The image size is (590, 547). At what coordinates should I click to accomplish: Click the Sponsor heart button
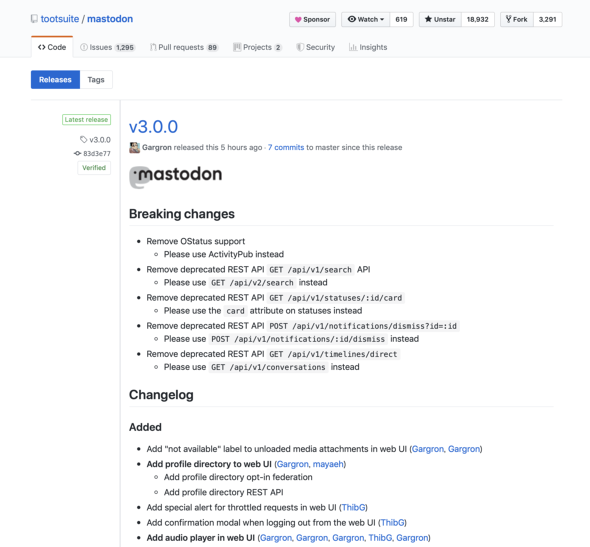pos(312,20)
